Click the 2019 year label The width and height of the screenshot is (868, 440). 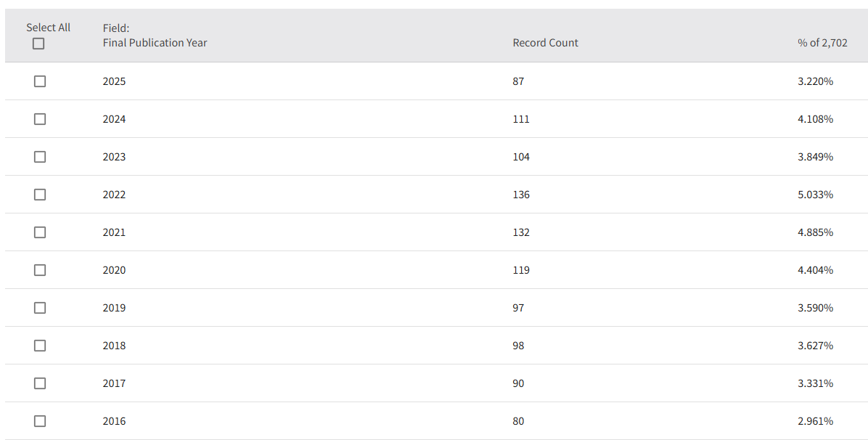(x=114, y=308)
